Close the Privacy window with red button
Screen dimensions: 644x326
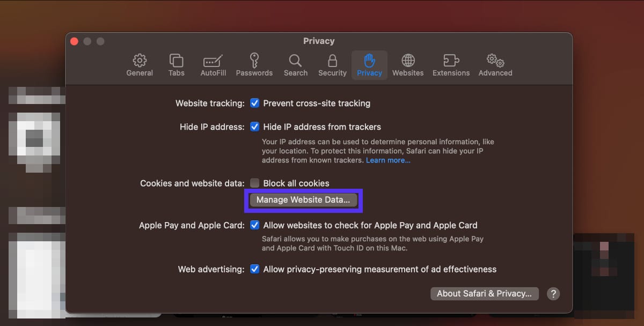click(x=75, y=41)
